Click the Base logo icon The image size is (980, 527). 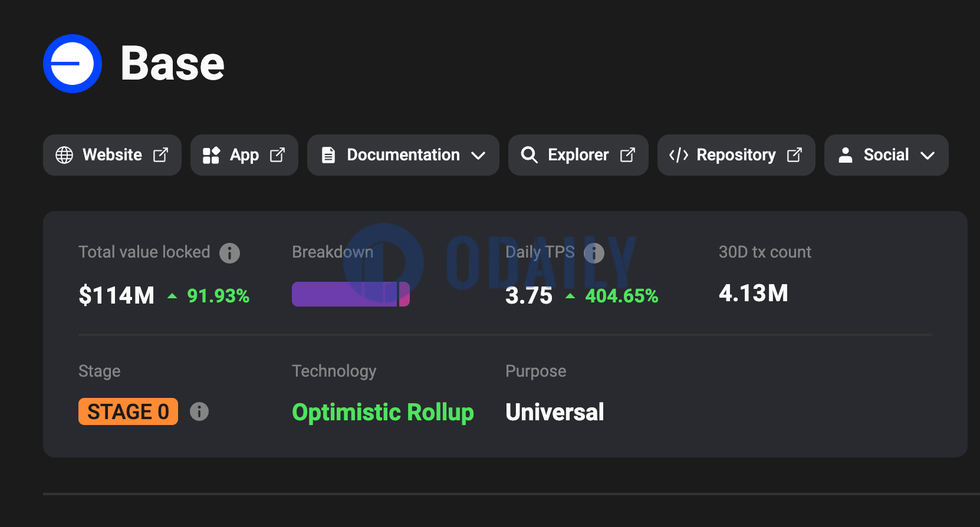73,64
